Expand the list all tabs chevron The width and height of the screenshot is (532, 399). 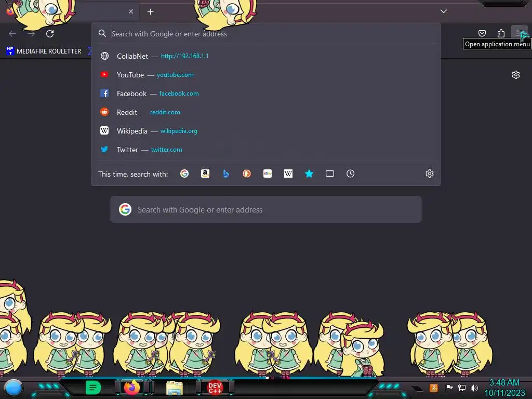444,11
